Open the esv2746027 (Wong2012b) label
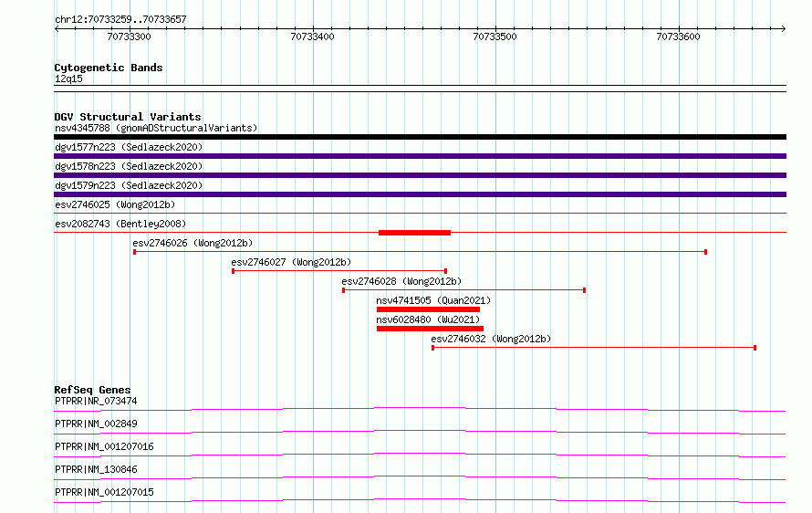Image resolution: width=812 pixels, height=513 pixels. pos(291,262)
